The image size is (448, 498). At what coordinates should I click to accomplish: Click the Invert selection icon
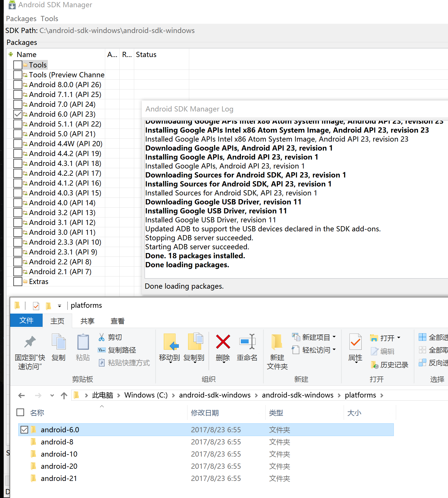coord(422,362)
